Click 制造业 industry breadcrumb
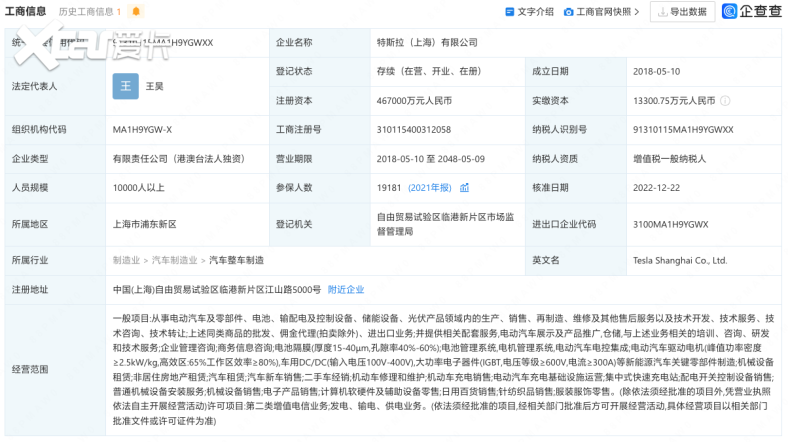This screenshot has height=442, width=788. point(126,260)
